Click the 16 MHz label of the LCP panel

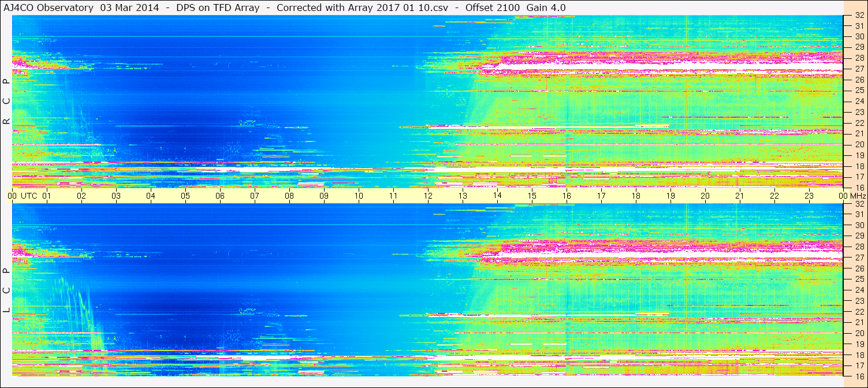tap(859, 376)
